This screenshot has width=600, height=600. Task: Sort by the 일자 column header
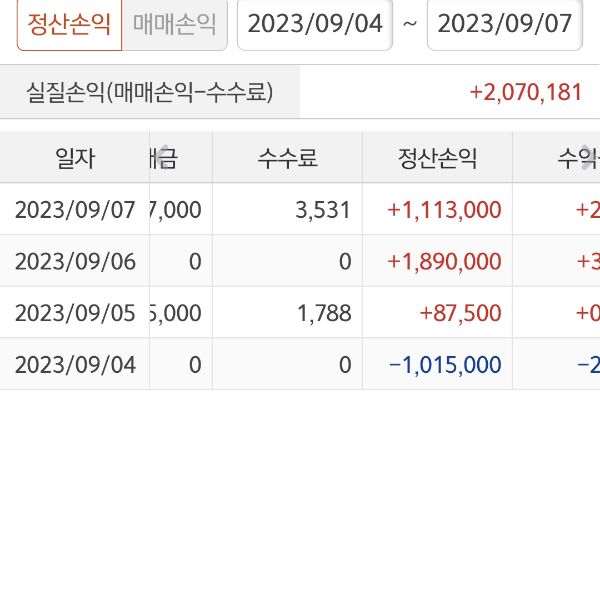click(75, 157)
